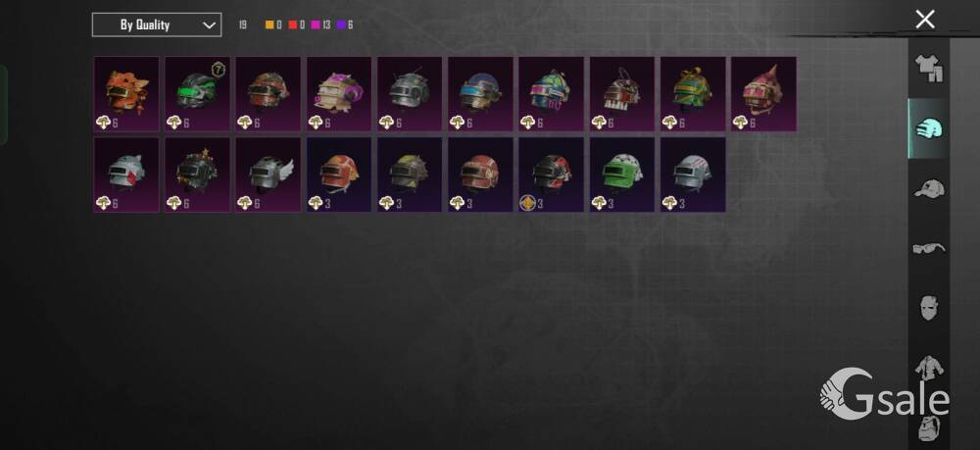
Task: Choose the blue visor helmet
Action: click(x=480, y=94)
